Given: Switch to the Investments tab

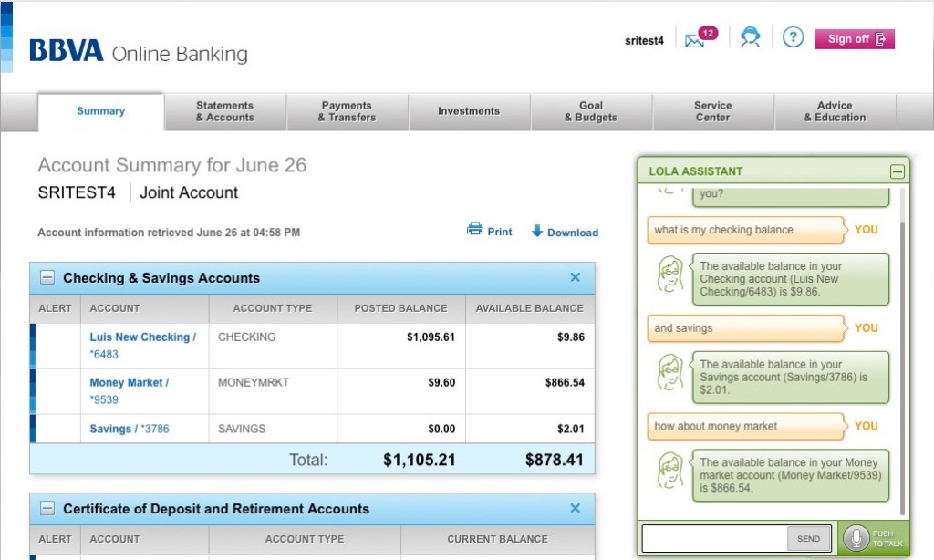Looking at the screenshot, I should coord(469,111).
